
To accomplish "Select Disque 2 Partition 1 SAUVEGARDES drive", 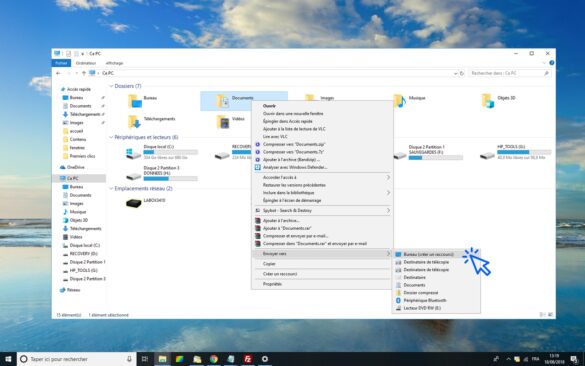I will [x=428, y=153].
